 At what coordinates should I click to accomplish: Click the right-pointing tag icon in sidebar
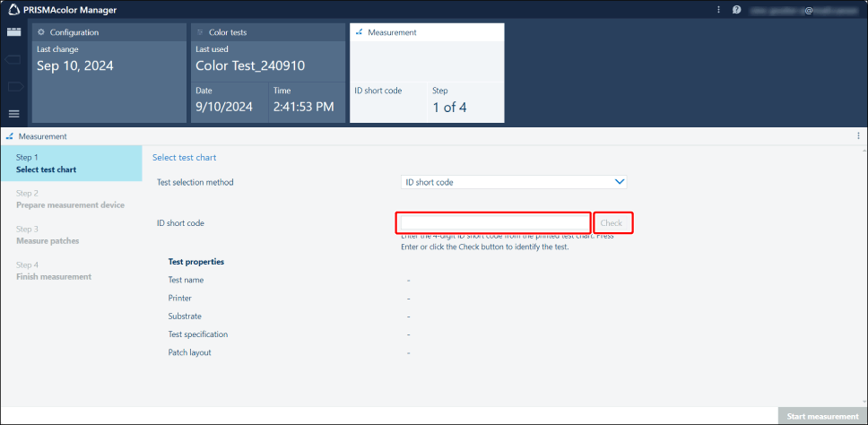click(x=13, y=87)
